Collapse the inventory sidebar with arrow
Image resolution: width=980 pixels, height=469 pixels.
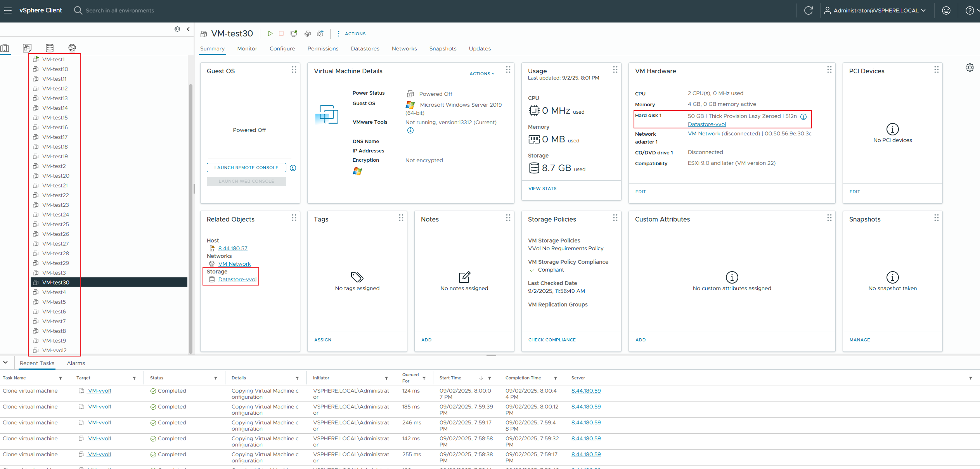[188, 29]
